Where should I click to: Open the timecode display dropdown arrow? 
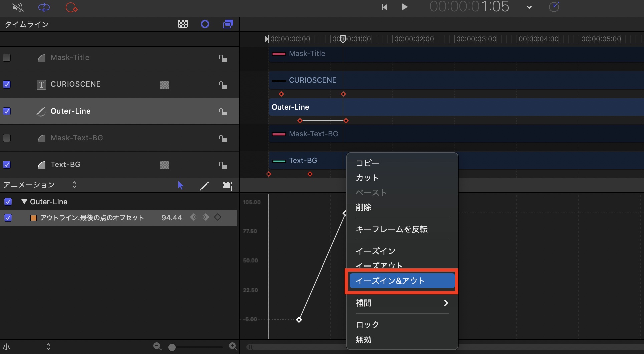tap(529, 7)
